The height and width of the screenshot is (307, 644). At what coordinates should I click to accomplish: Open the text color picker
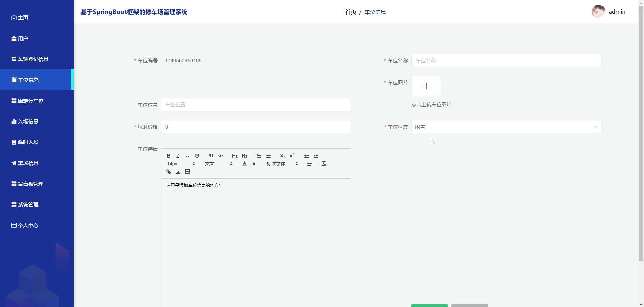click(245, 164)
